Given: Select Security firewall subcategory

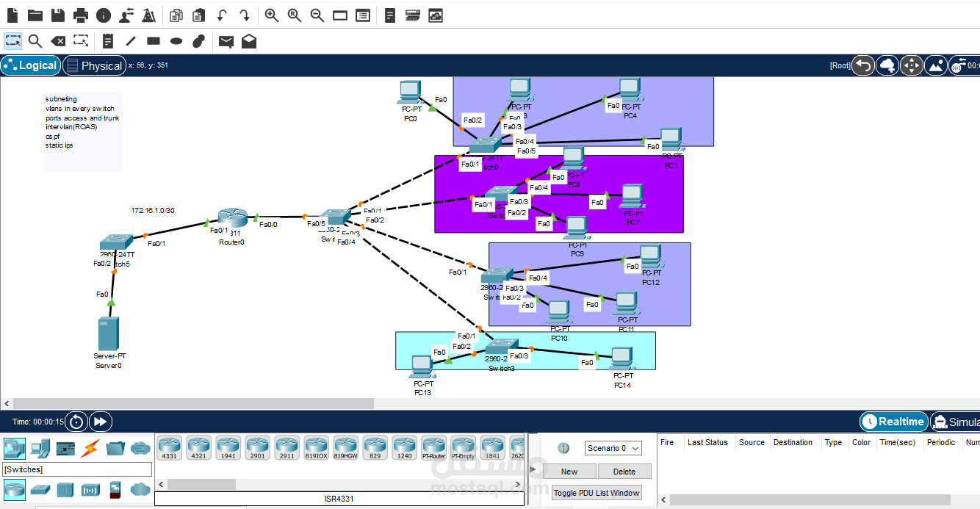Looking at the screenshot, I should 115,489.
